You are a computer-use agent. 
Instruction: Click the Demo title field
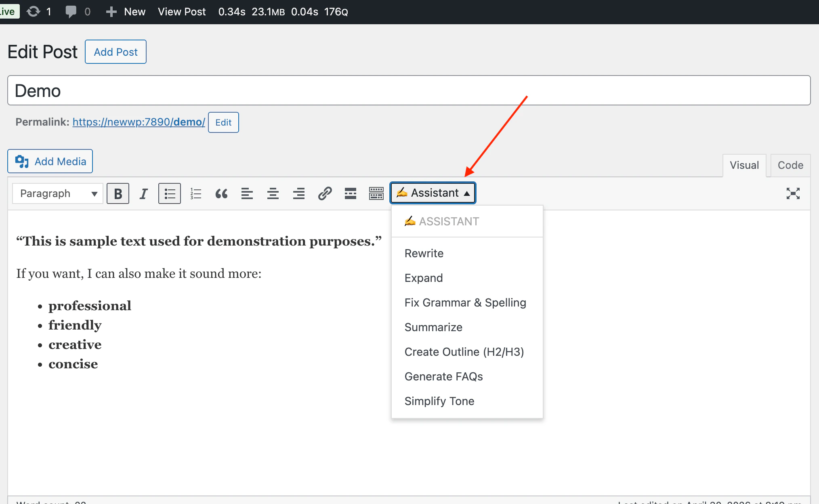coord(409,90)
